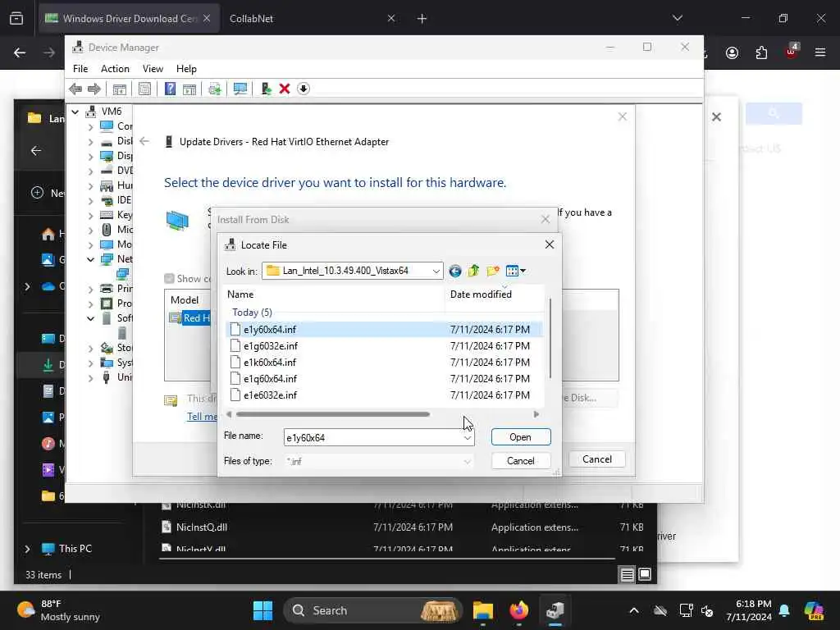Open the Firefox extensions puzzle icon

click(761, 52)
